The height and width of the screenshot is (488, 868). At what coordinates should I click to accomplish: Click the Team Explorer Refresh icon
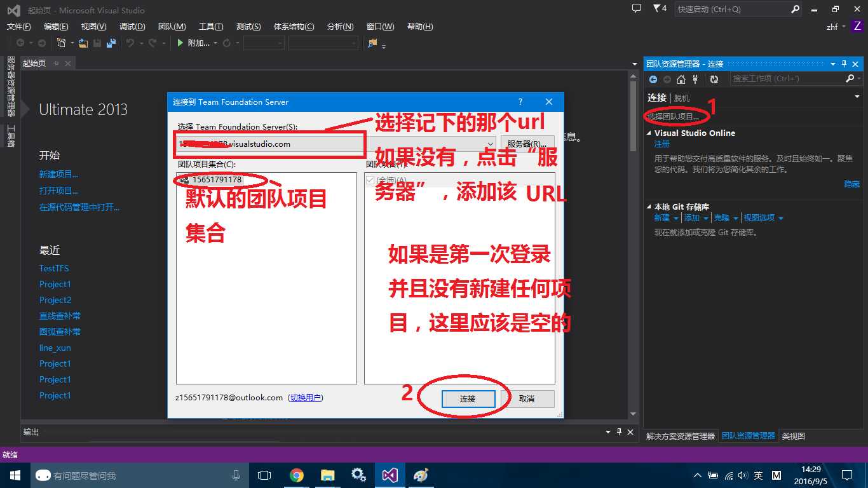pyautogui.click(x=714, y=79)
